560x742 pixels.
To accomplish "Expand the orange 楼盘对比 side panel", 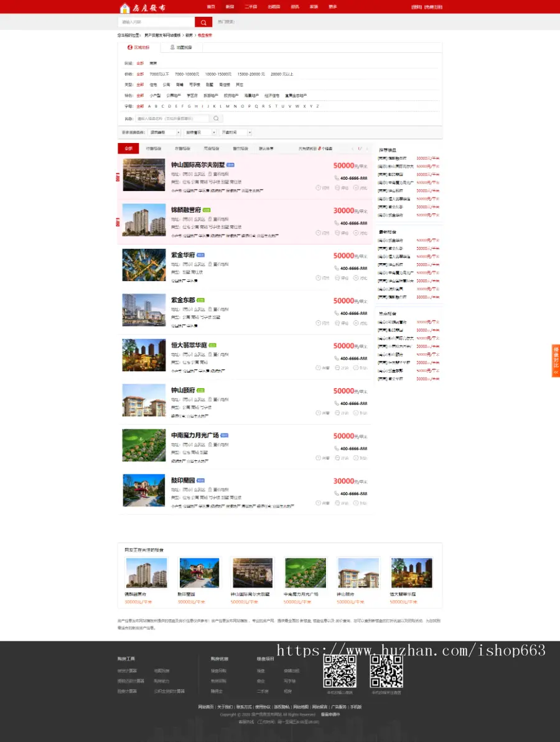I will [556, 361].
